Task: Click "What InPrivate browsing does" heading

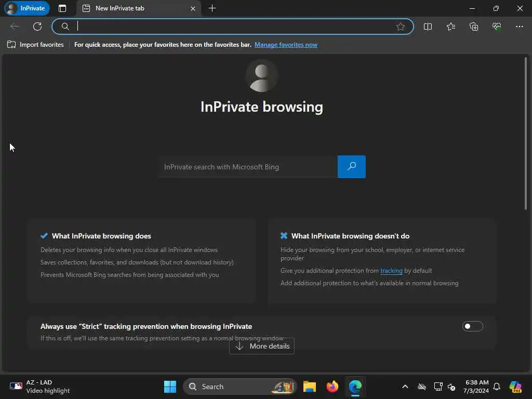Action: (101, 236)
